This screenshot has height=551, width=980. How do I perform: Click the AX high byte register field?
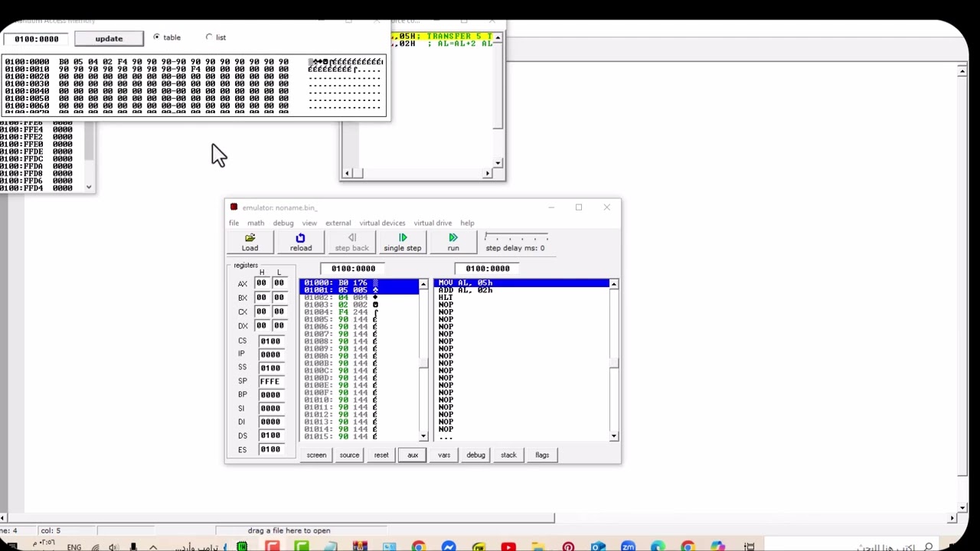click(263, 283)
